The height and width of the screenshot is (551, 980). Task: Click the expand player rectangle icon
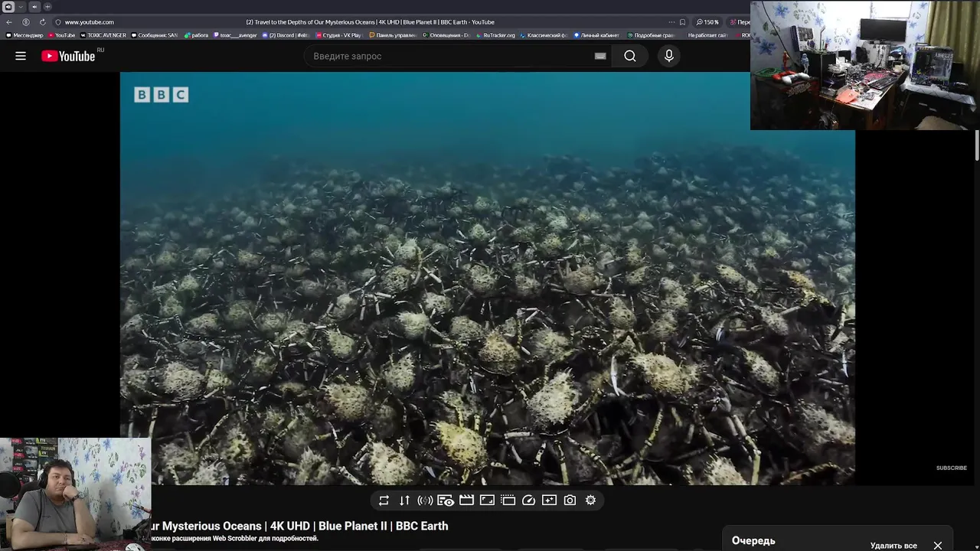487,500
